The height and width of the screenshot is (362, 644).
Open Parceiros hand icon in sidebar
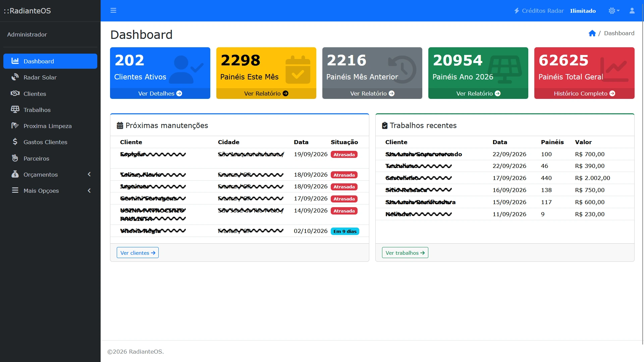pyautogui.click(x=15, y=158)
